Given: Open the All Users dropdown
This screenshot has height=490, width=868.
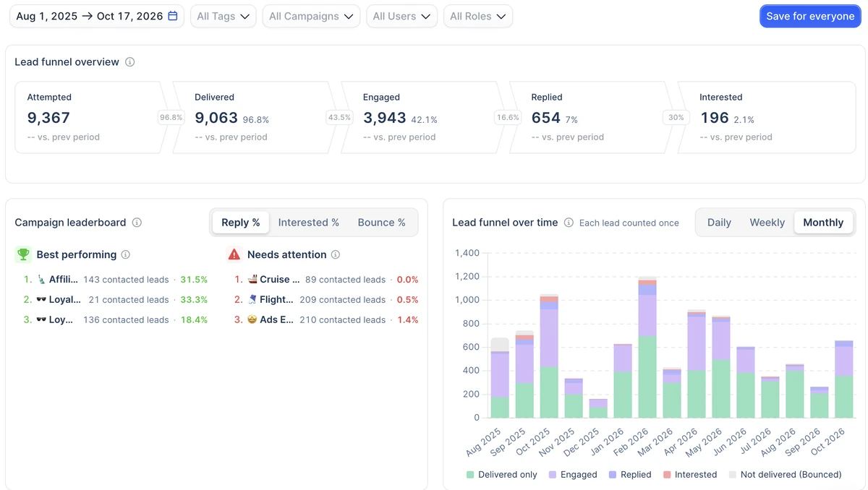Looking at the screenshot, I should (x=401, y=16).
